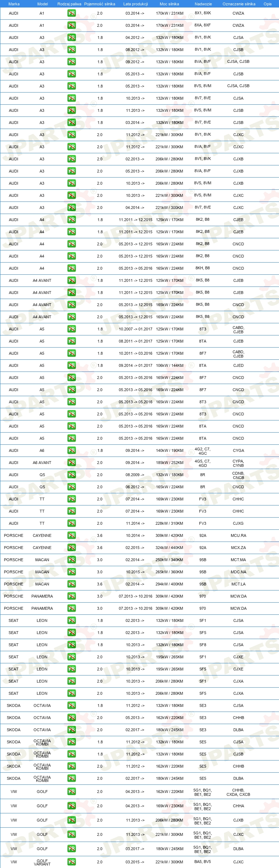
Task: Click fuel icon in AUDI A5 106kW row
Action: coord(71,365)
